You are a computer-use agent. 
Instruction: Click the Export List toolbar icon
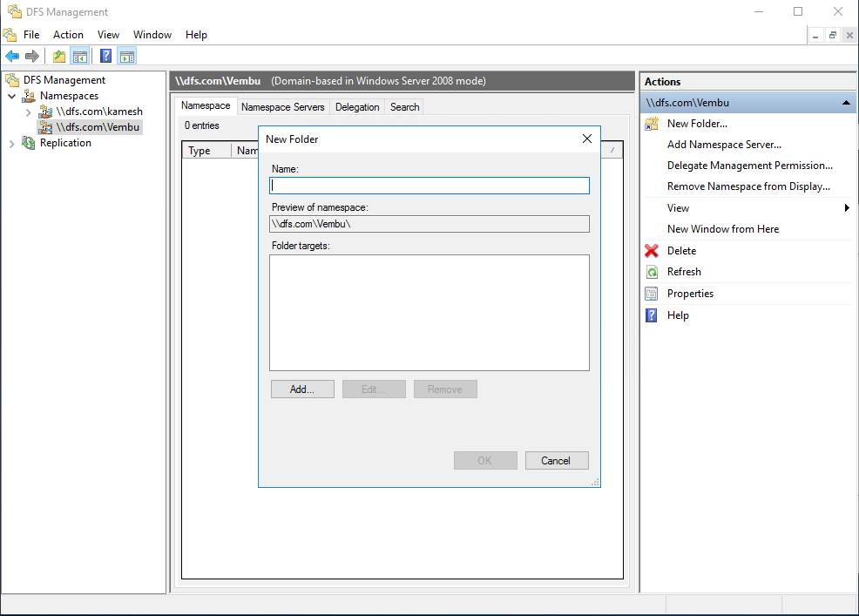click(x=57, y=55)
